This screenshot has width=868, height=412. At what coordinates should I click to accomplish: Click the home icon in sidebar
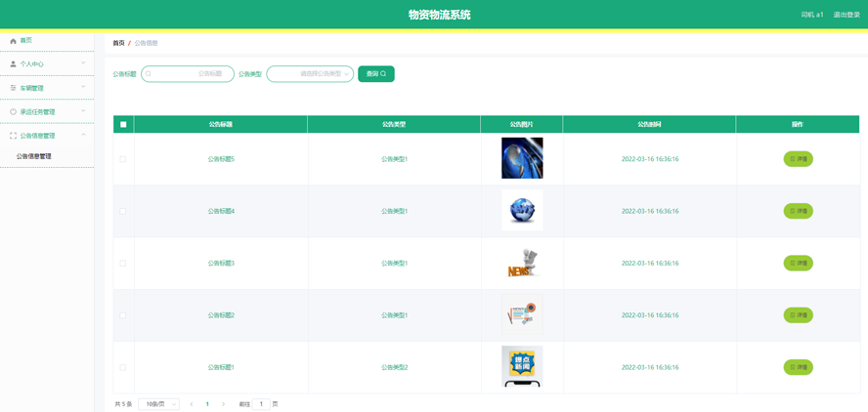[14, 41]
